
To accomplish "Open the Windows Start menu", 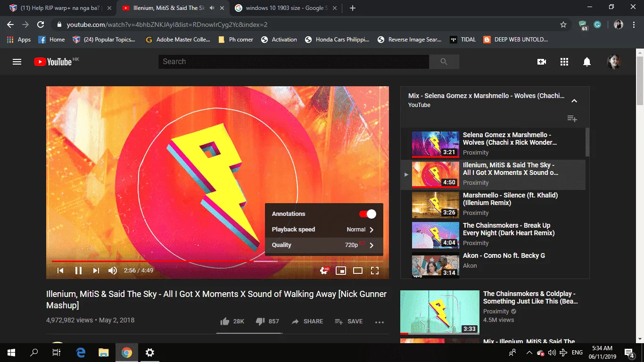I will pyautogui.click(x=11, y=352).
